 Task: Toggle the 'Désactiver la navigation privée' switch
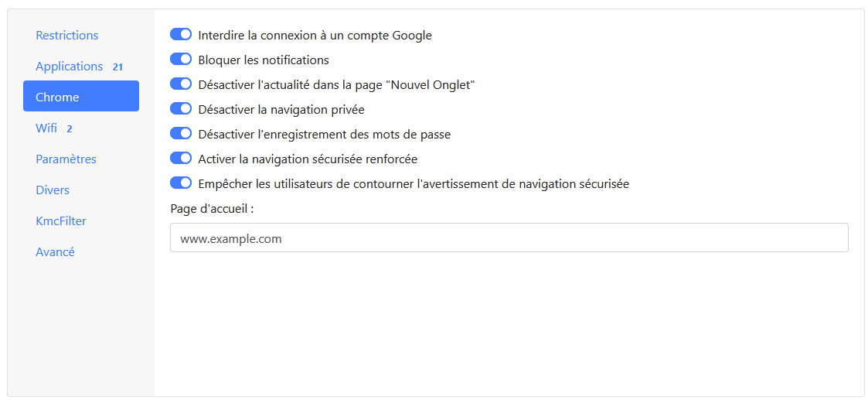point(181,109)
